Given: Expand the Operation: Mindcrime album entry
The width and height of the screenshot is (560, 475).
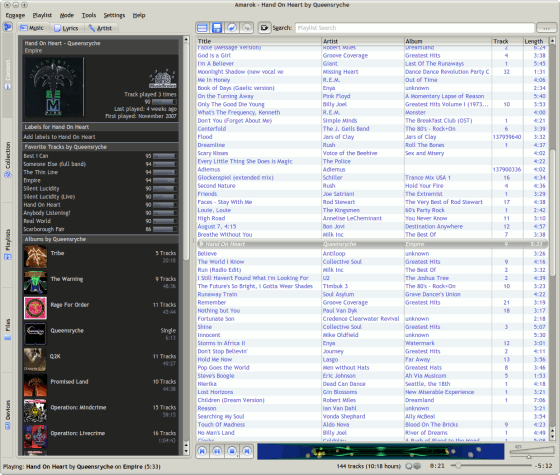Looking at the screenshot, I should coord(100,411).
